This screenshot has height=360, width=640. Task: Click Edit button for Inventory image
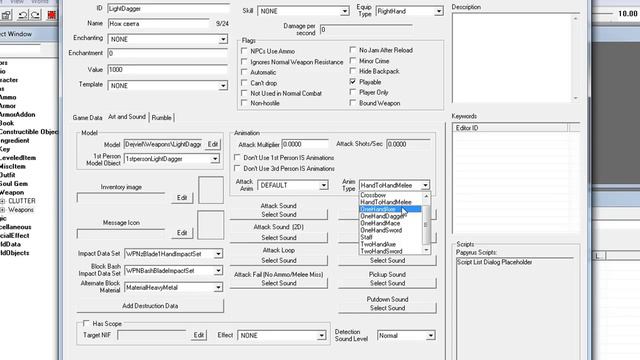point(182,198)
